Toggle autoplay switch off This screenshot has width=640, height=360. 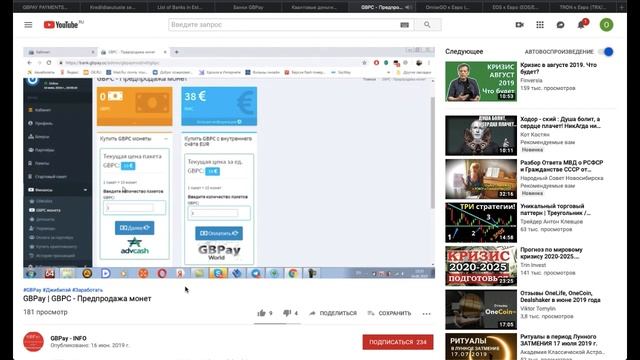pyautogui.click(x=606, y=52)
